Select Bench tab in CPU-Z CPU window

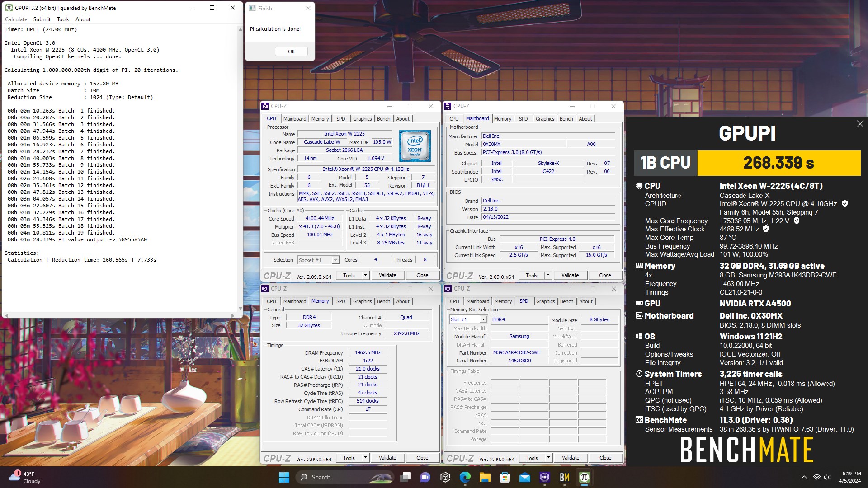tap(383, 119)
